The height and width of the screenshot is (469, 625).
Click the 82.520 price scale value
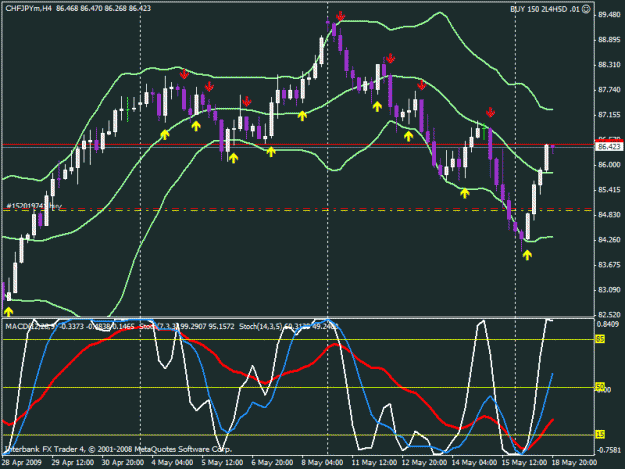click(x=609, y=314)
